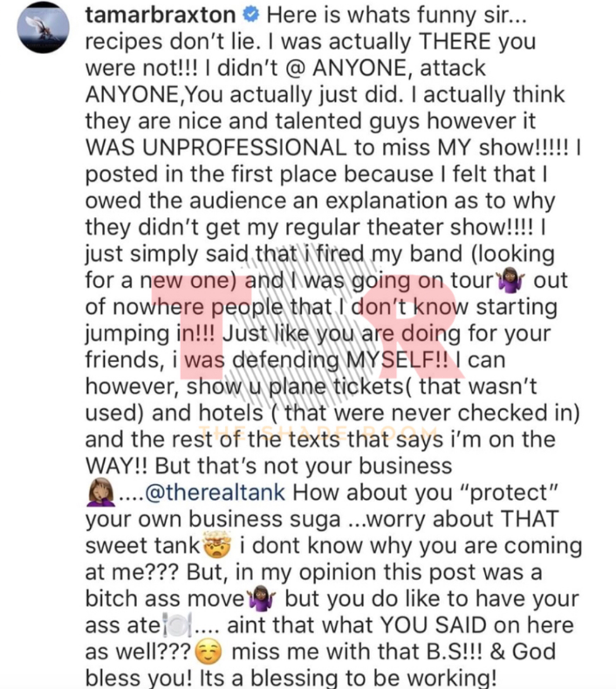
Task: Click the "@" symbol before the first "ANYONE"
Action: 294,68
